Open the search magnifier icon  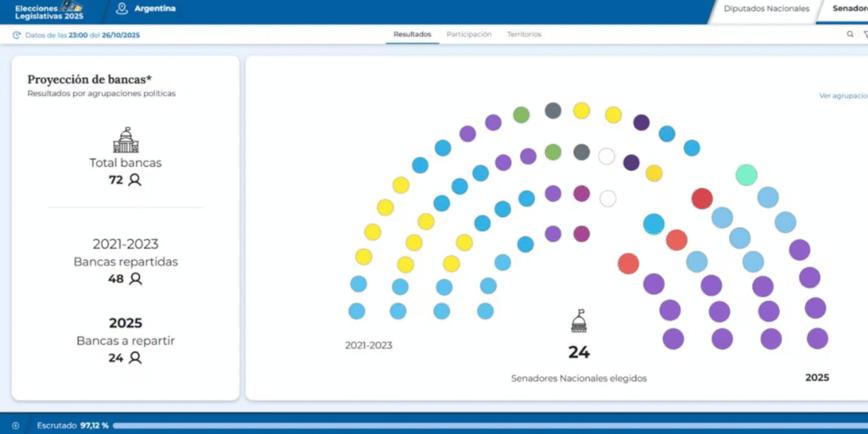pyautogui.click(x=850, y=35)
